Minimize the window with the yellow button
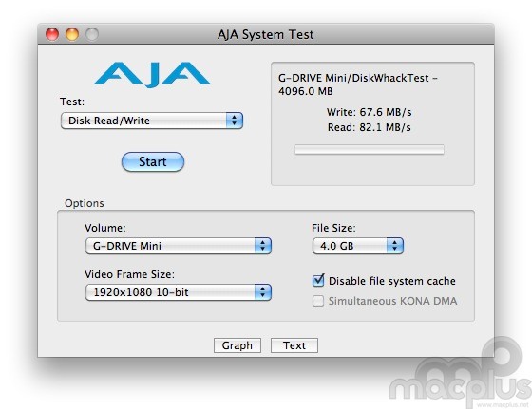532x409 pixels. (72, 34)
